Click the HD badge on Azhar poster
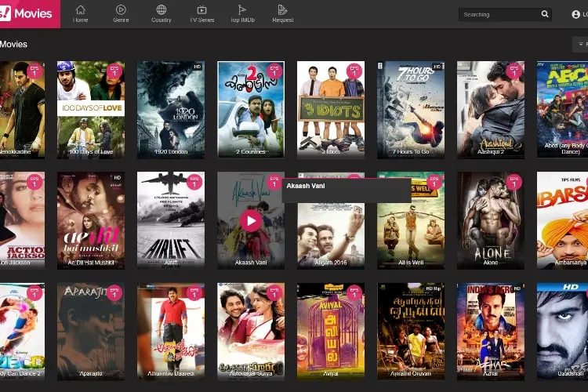This screenshot has width=588, height=392. click(517, 289)
